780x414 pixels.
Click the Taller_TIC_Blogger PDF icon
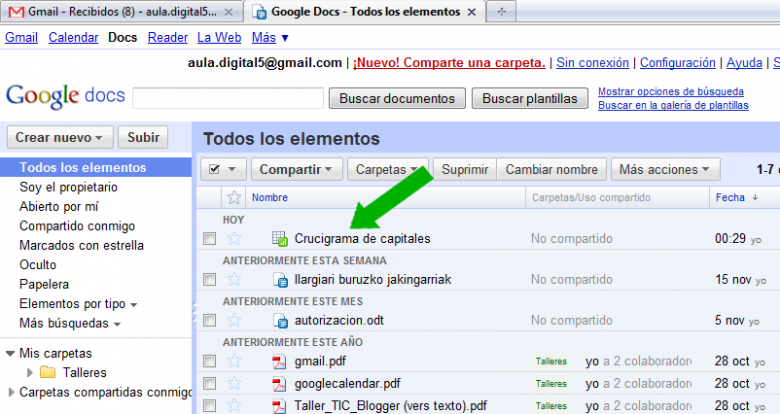[279, 406]
